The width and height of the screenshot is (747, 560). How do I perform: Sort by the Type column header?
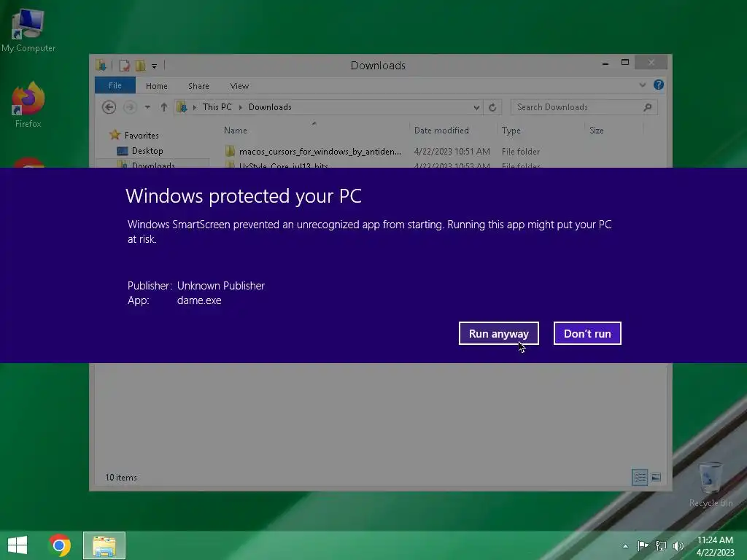511,130
